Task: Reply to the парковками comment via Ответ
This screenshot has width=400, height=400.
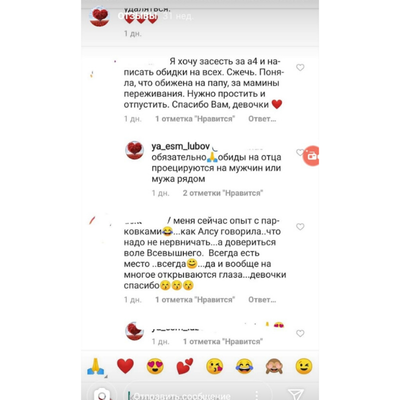Action: point(262,300)
